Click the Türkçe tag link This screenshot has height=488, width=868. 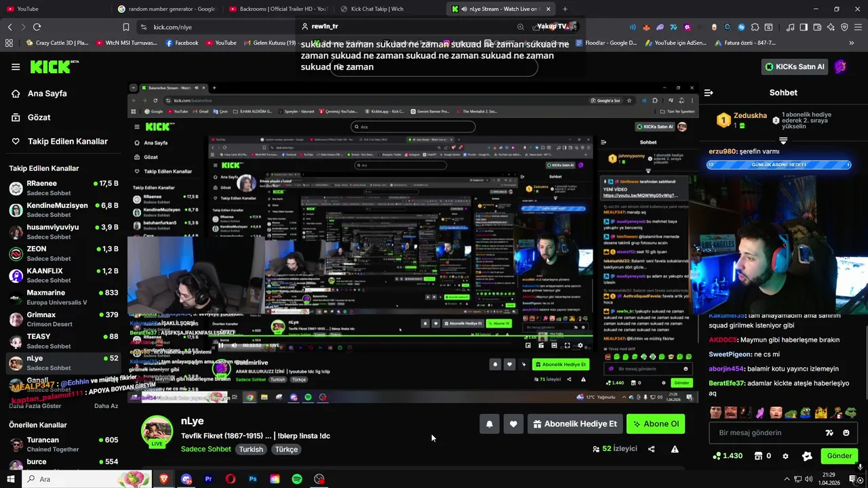click(x=286, y=449)
